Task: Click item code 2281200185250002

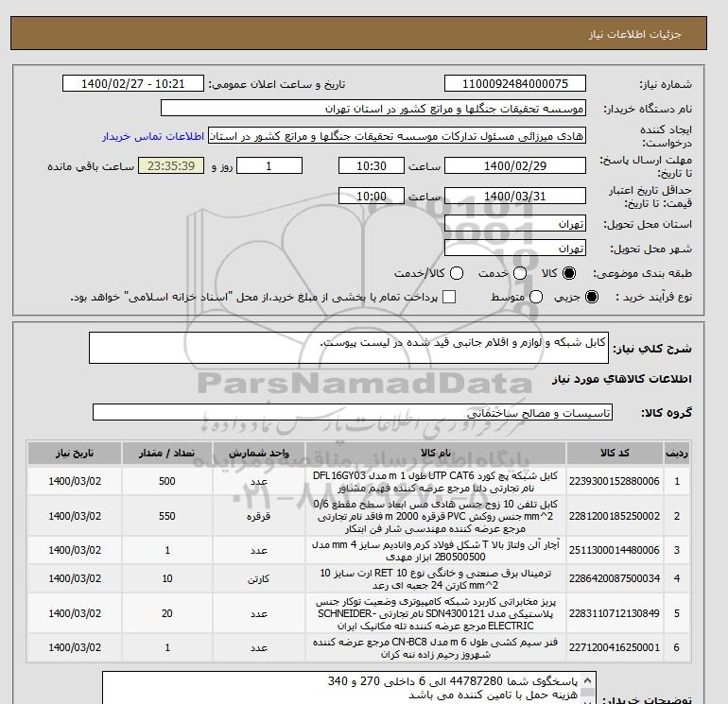Action: coord(615,516)
